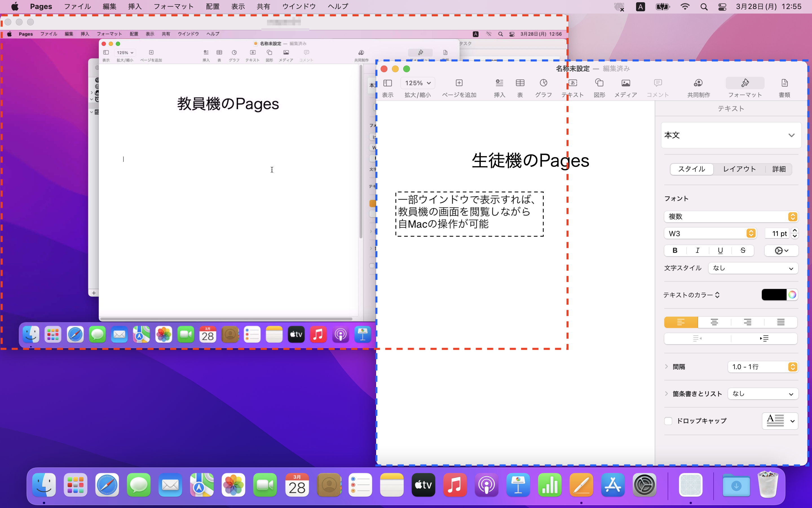Open the 文字スタイル なし dropdown
The width and height of the screenshot is (812, 508).
coord(753,268)
